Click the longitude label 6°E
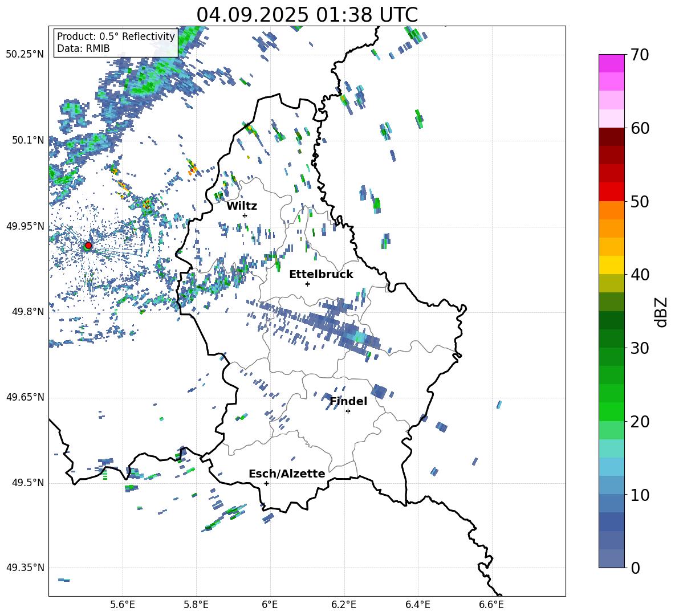The height and width of the screenshot is (616, 675). click(x=270, y=605)
